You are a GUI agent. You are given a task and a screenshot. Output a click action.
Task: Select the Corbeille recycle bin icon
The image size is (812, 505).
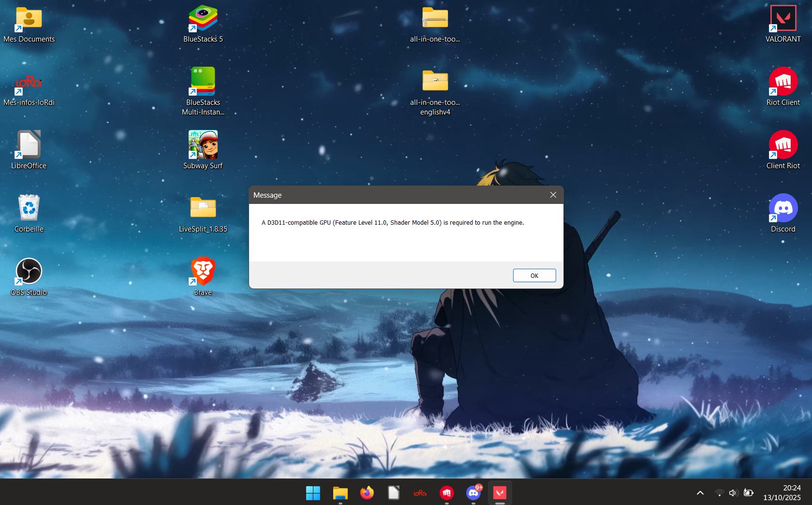29,213
